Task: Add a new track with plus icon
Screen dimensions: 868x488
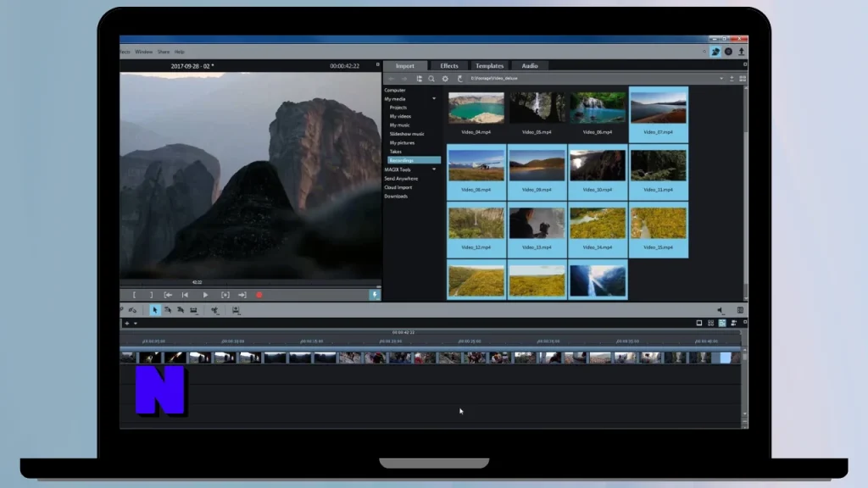Action: (127, 323)
